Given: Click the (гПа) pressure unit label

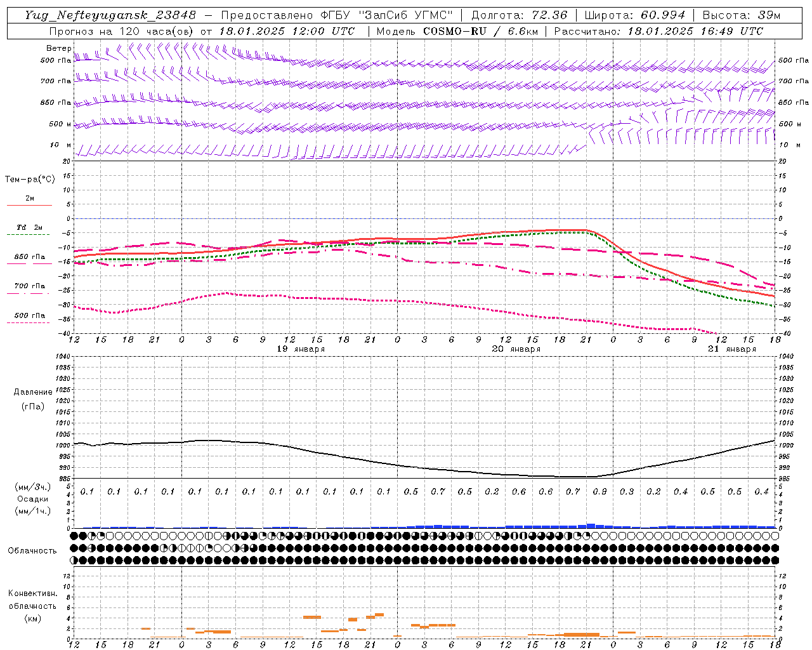Looking at the screenshot, I should click(x=33, y=406).
